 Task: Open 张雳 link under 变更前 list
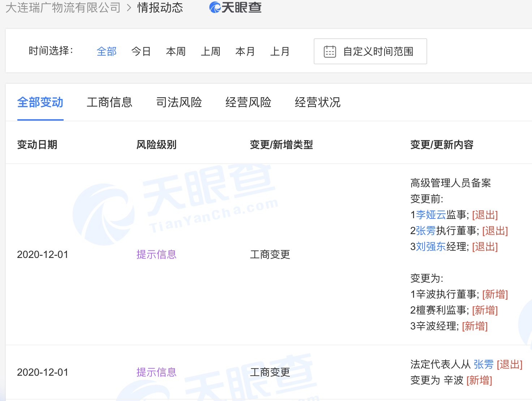(x=426, y=231)
